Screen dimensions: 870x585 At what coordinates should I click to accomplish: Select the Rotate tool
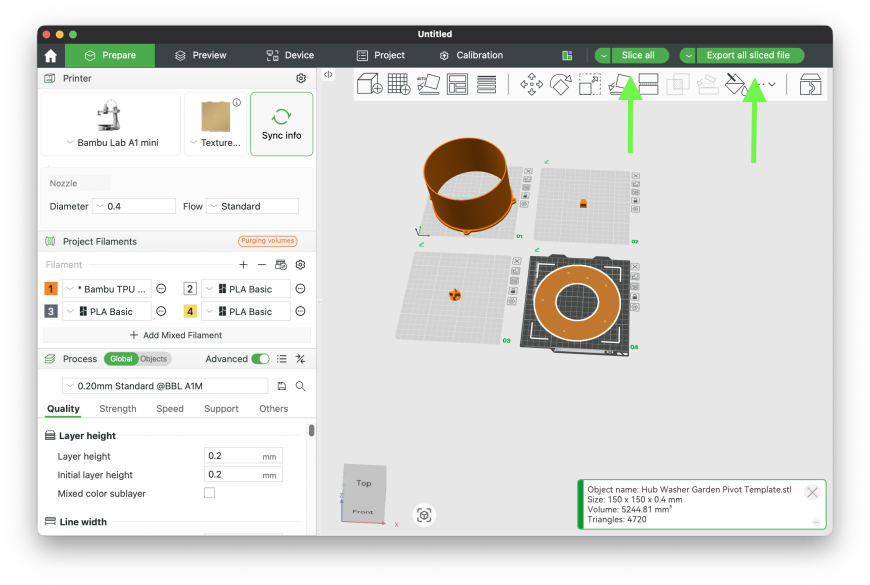point(560,84)
